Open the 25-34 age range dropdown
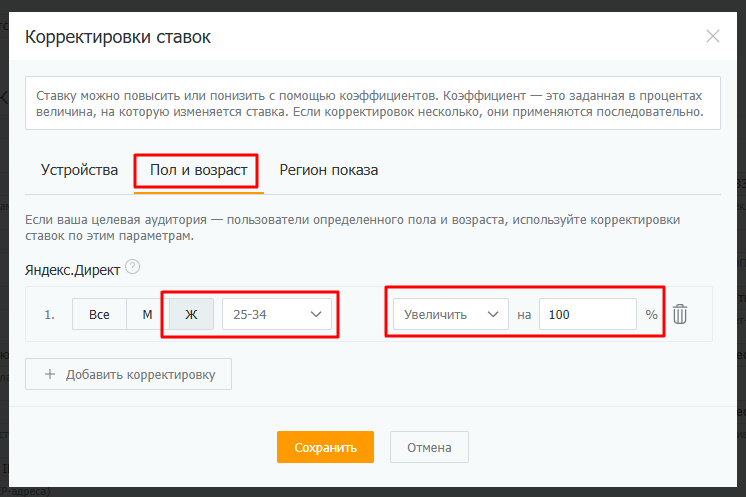746x497 pixels. tap(277, 314)
